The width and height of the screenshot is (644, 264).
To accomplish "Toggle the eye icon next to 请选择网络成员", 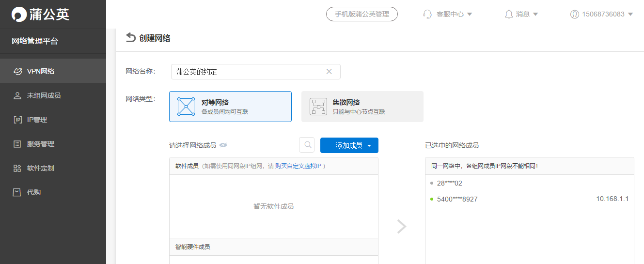I will [223, 145].
